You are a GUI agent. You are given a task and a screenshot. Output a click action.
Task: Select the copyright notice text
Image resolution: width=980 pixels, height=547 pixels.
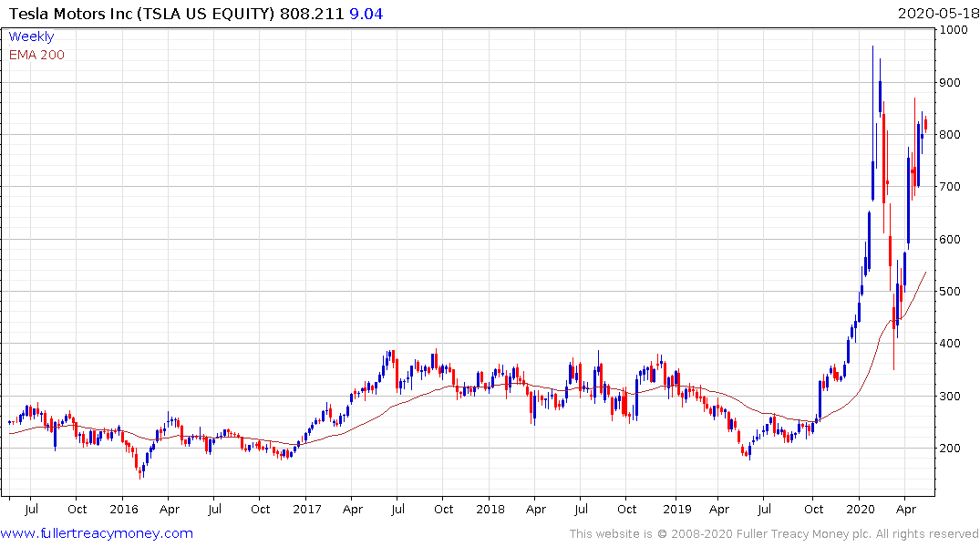[x=774, y=534]
